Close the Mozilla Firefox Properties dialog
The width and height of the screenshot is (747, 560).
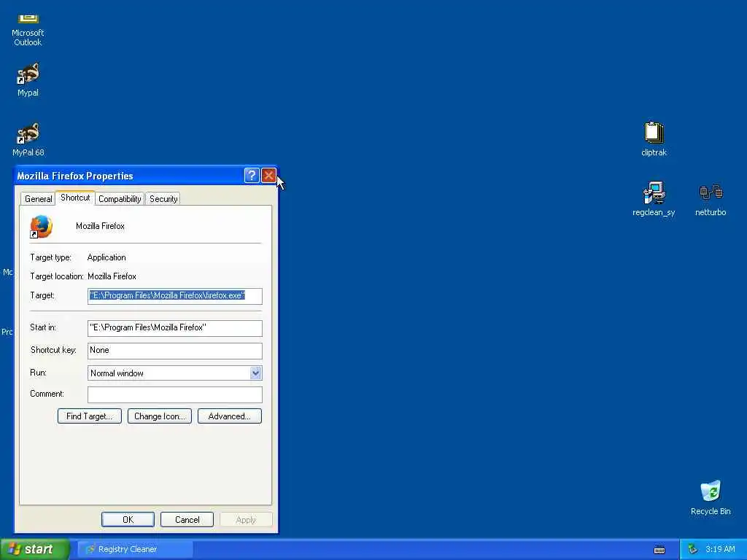tap(268, 175)
